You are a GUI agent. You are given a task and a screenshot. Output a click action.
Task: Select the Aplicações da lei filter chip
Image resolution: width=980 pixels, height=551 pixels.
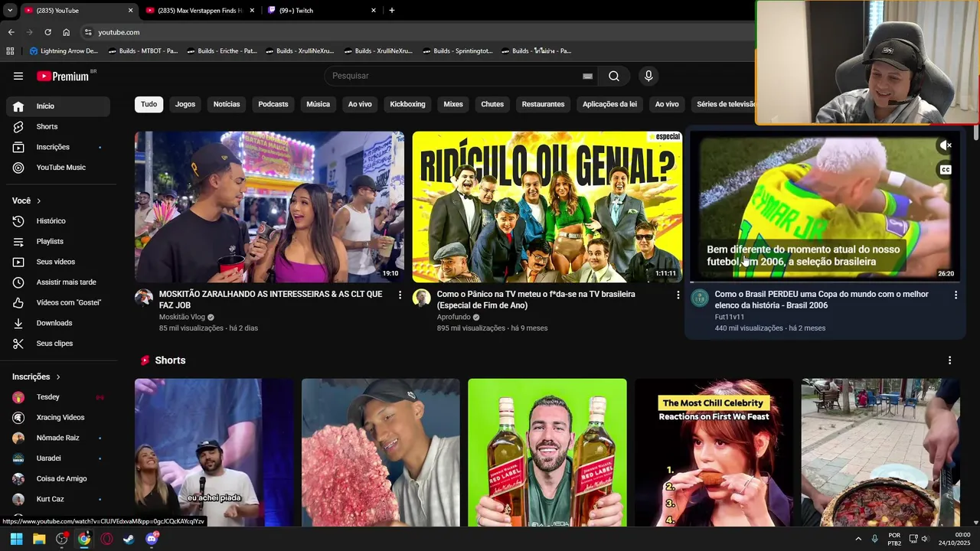609,104
